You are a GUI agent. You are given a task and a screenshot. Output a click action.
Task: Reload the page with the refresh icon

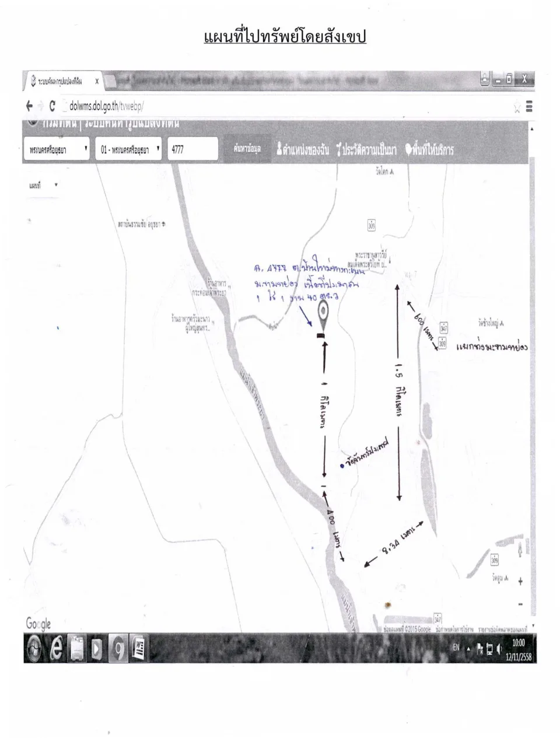click(x=52, y=106)
